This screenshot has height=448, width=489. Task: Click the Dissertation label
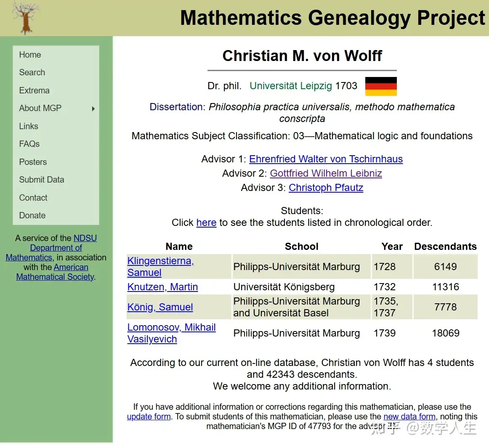pos(176,107)
